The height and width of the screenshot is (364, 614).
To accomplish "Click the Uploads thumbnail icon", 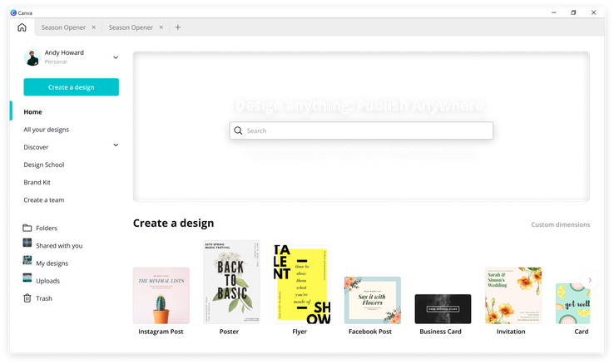I will click(27, 278).
